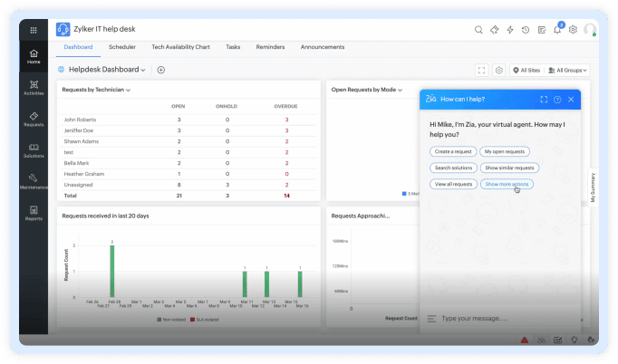The image size is (618, 364).
Task: Click Create a request in Zia
Action: pos(453,152)
